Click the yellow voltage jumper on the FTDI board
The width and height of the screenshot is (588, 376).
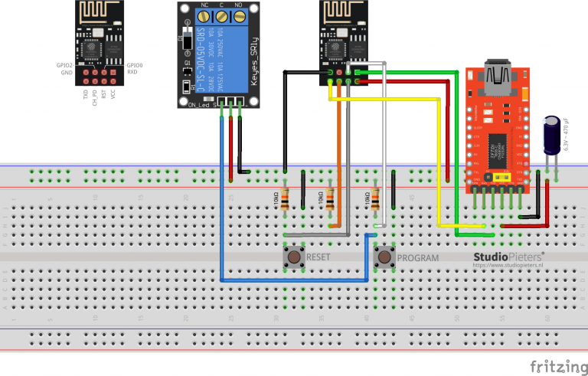point(501,177)
